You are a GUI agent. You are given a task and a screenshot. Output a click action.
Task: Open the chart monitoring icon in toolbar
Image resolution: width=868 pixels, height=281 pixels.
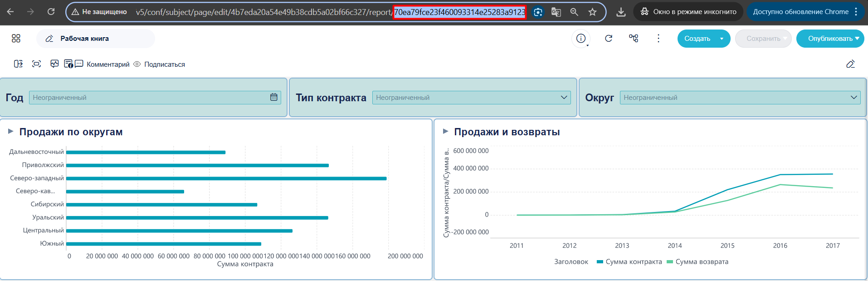pyautogui.click(x=55, y=64)
